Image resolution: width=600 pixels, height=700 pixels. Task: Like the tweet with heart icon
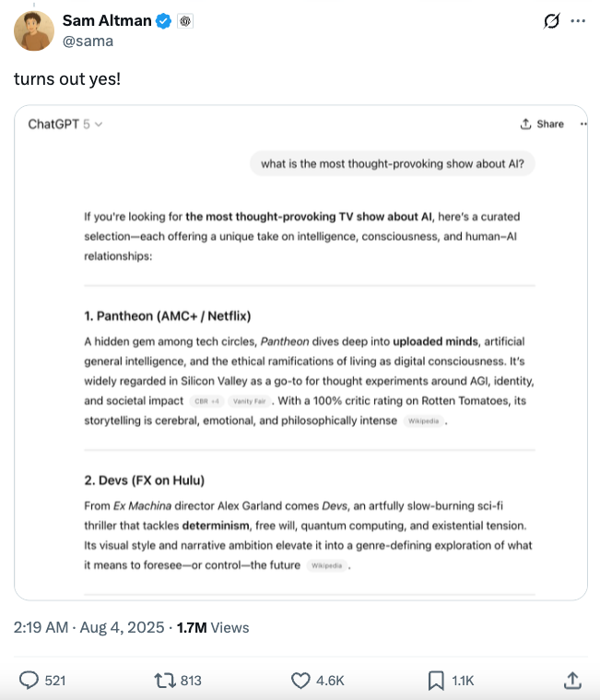click(300, 681)
